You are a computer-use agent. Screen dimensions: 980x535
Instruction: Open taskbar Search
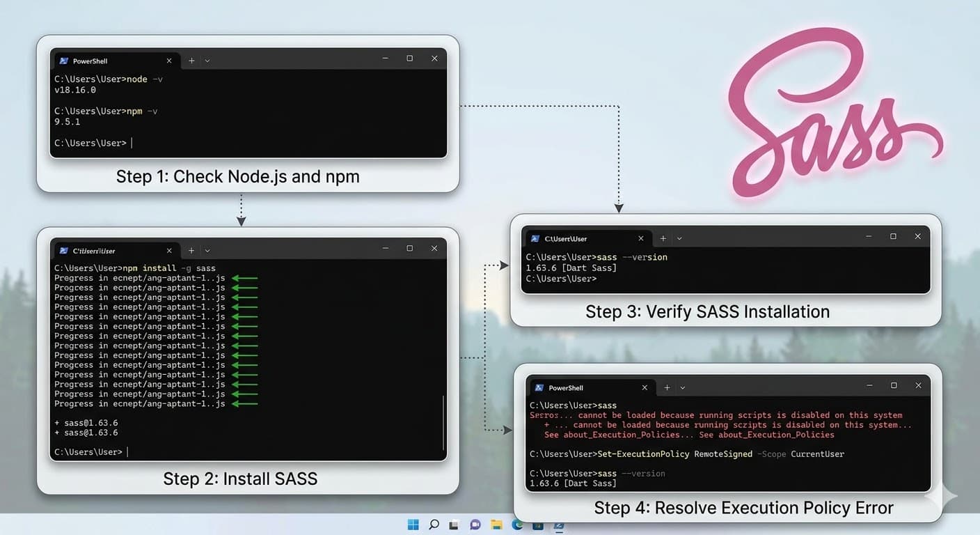(434, 524)
